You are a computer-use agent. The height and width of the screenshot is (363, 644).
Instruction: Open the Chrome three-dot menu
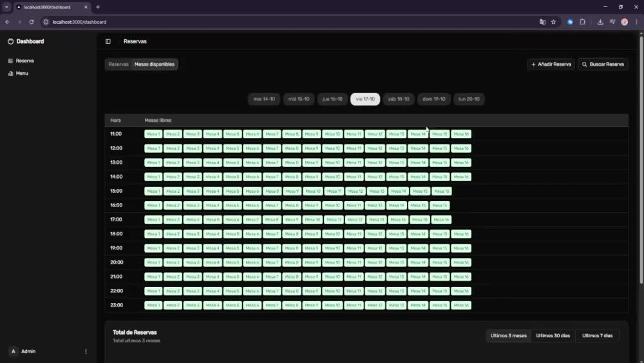(636, 22)
